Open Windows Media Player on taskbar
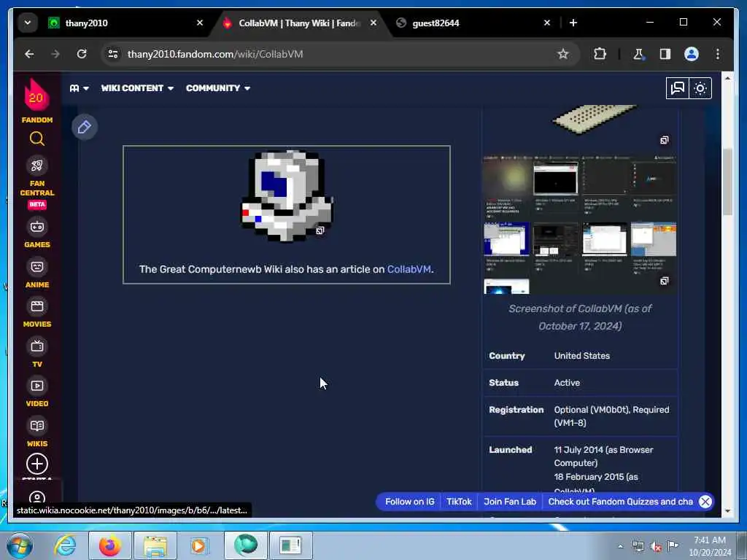The height and width of the screenshot is (560, 747). point(200,545)
